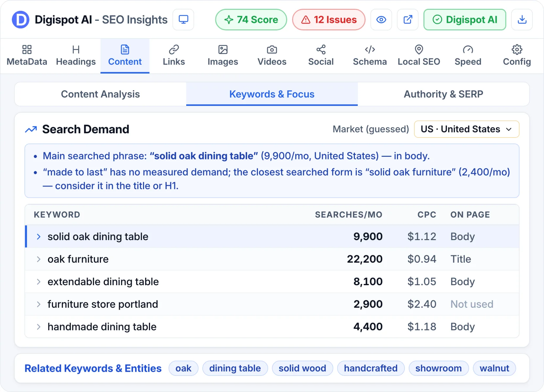The width and height of the screenshot is (544, 392).
Task: Open the Headings tab
Action: (76, 56)
